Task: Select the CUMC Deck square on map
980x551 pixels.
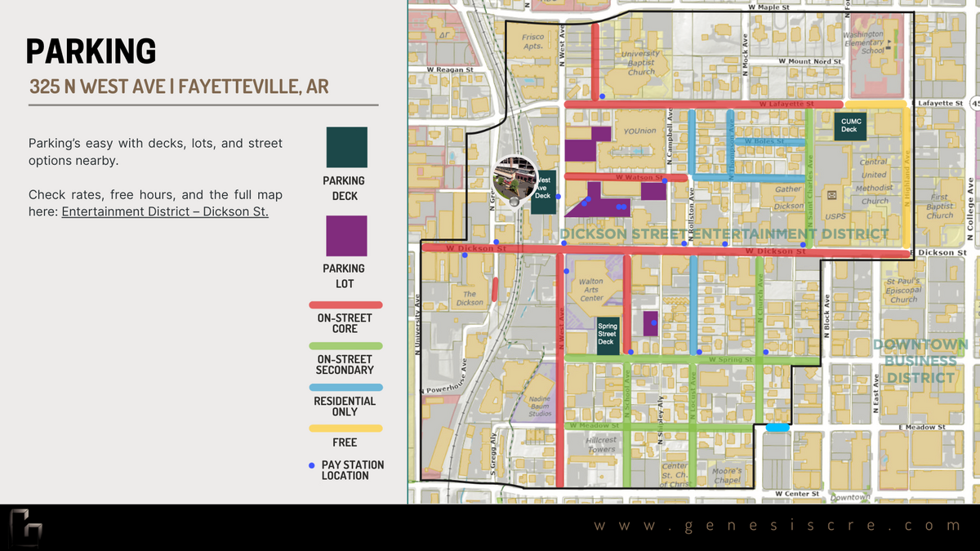Action: [x=849, y=126]
